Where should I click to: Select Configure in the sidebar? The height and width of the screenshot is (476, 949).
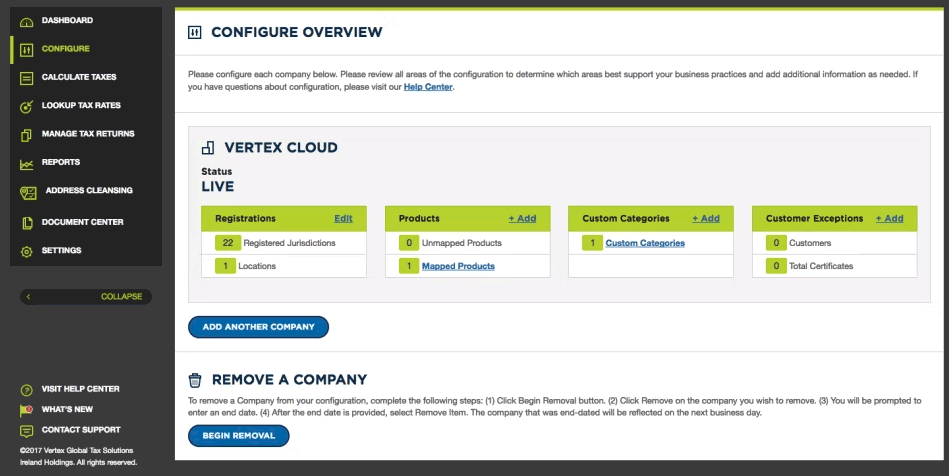[65, 48]
